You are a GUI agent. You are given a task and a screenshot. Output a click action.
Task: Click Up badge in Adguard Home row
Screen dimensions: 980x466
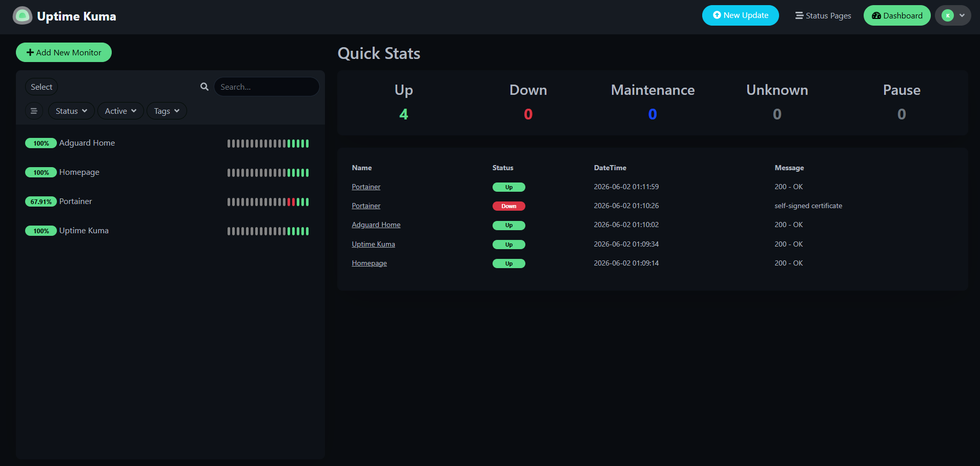click(x=509, y=225)
